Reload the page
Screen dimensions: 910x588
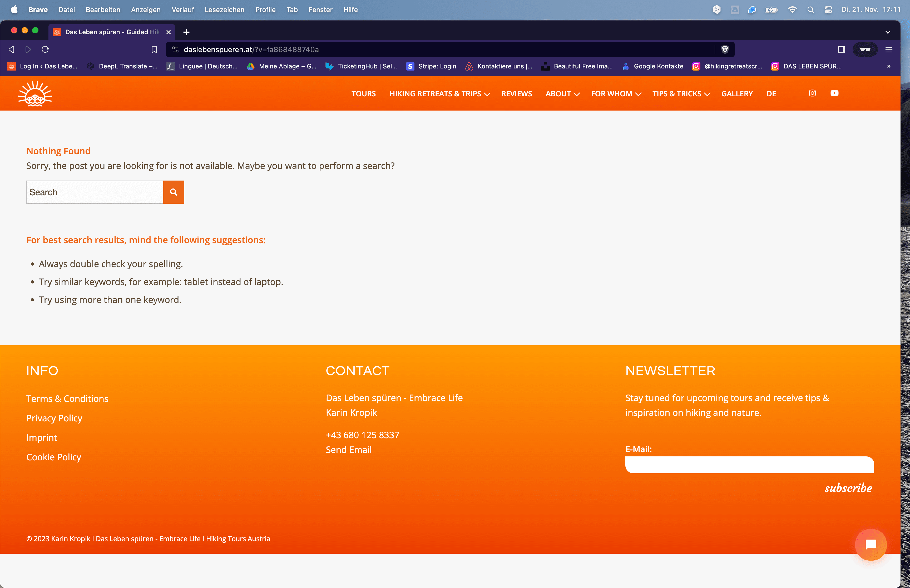(45, 49)
